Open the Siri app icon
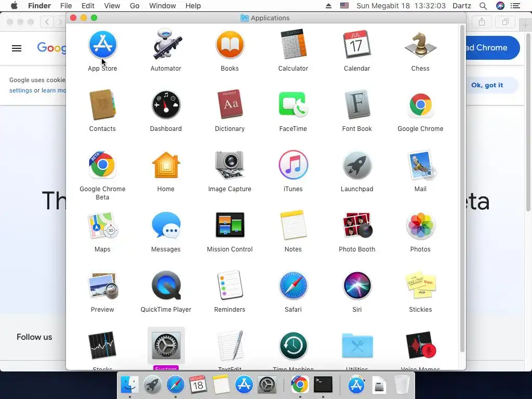532x399 pixels. coord(356,286)
